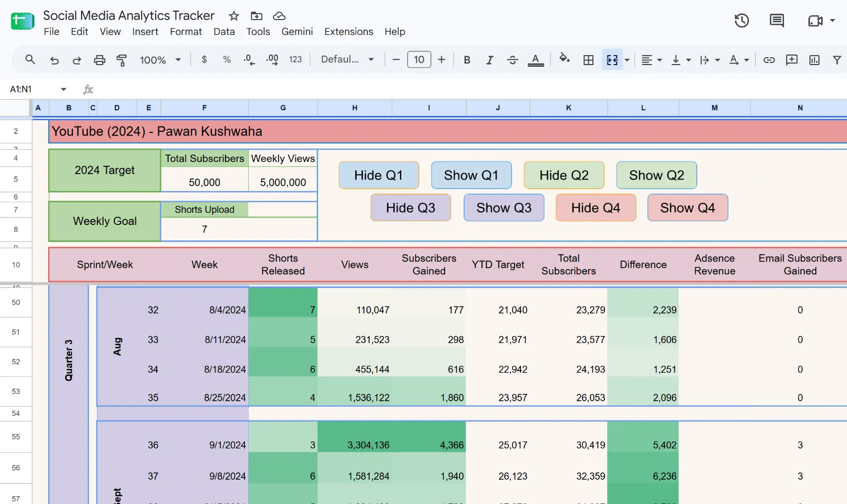Viewport: 847px width, 504px height.
Task: Click the redo arrow icon
Action: (77, 60)
